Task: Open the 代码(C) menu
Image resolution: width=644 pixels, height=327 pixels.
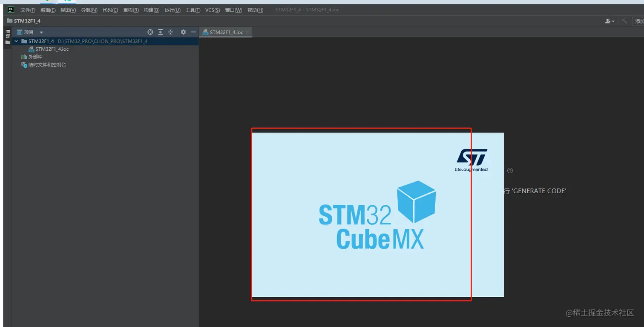Action: point(110,10)
